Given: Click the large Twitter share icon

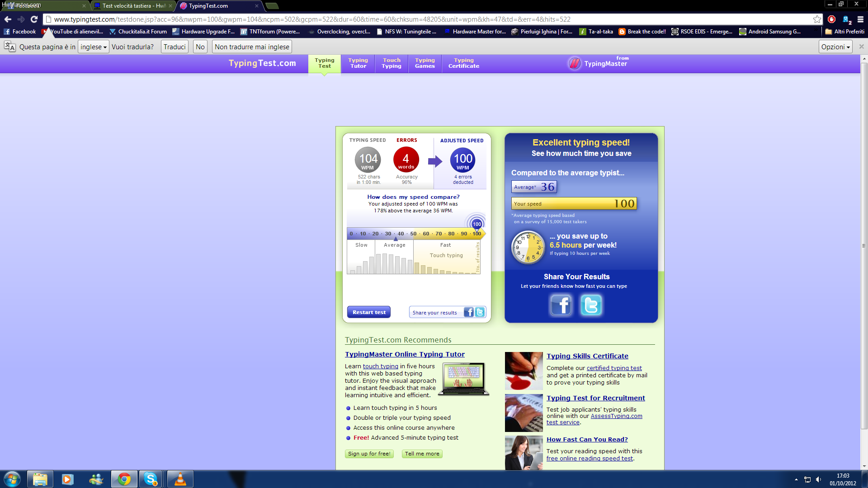Looking at the screenshot, I should click(x=591, y=305).
